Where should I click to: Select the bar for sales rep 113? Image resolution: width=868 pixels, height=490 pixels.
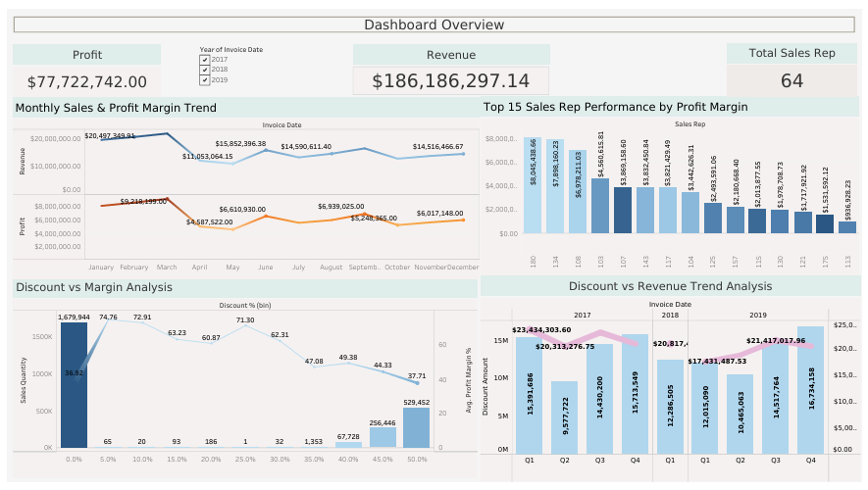point(847,228)
